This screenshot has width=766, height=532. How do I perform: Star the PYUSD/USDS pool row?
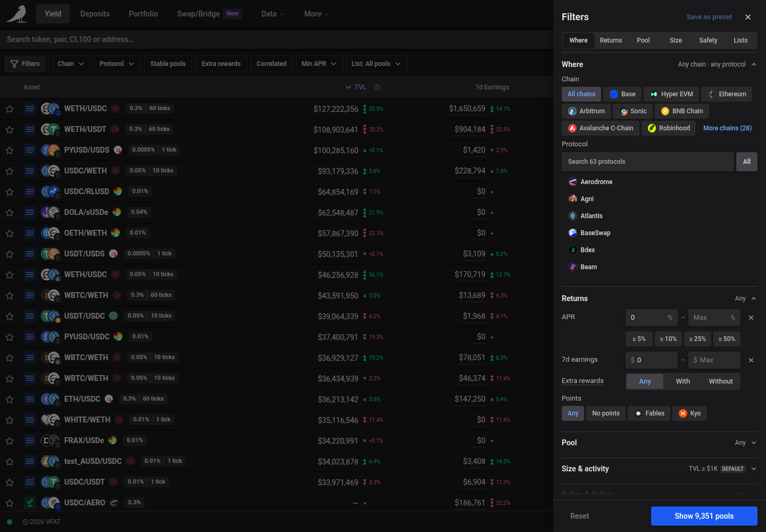coord(10,151)
